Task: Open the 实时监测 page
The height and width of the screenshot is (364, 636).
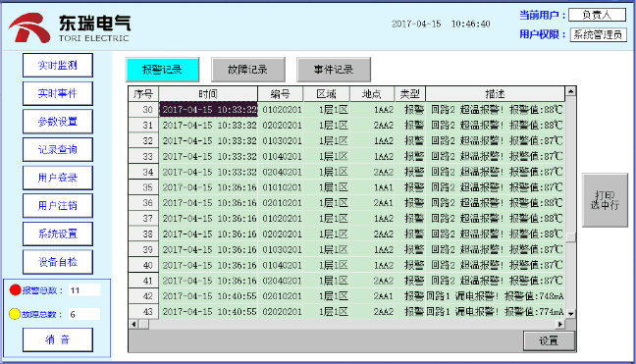Action: (x=58, y=66)
